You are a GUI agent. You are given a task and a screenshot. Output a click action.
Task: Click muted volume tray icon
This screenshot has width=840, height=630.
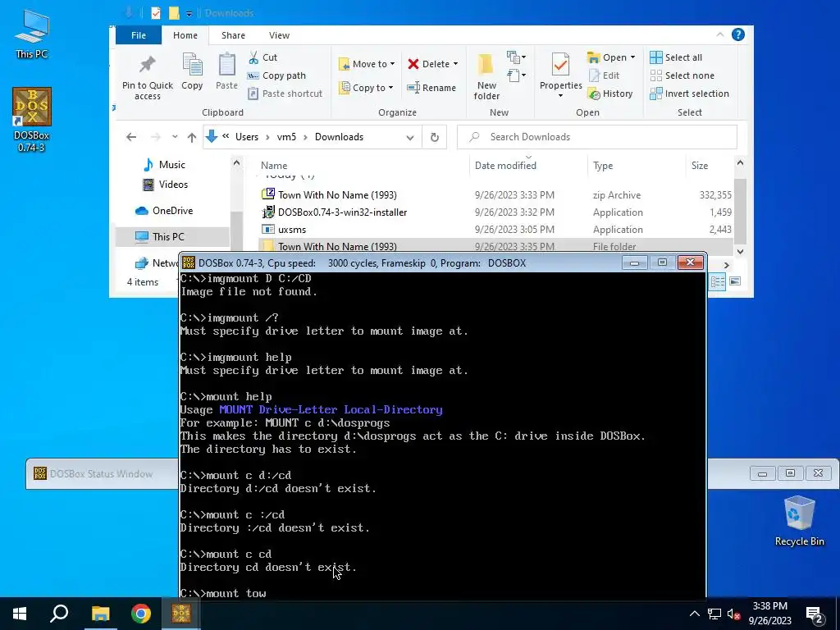[733, 614]
